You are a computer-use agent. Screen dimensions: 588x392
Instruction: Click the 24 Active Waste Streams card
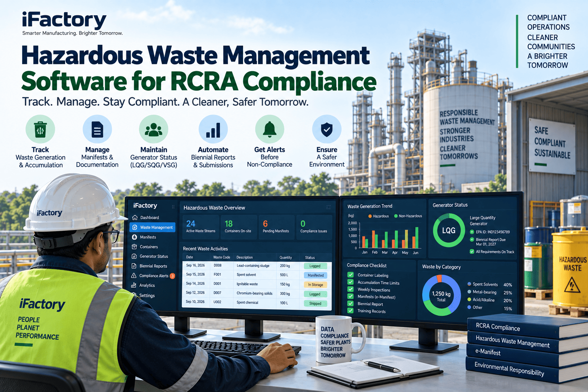coord(201,227)
